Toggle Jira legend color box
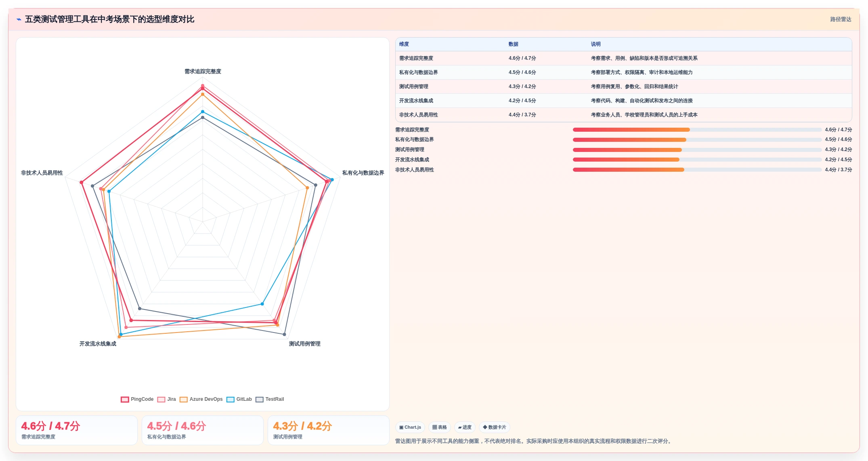 pos(161,399)
